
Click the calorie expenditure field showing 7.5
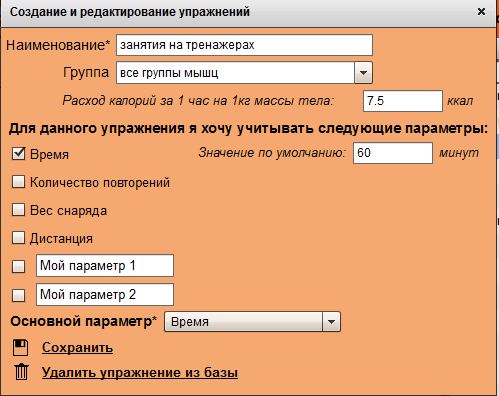[403, 101]
